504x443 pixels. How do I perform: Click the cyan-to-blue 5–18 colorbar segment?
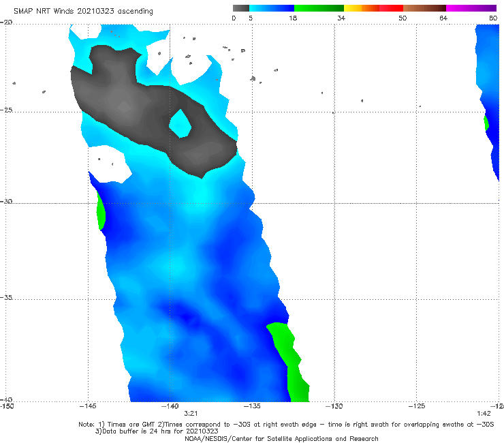pos(272,8)
